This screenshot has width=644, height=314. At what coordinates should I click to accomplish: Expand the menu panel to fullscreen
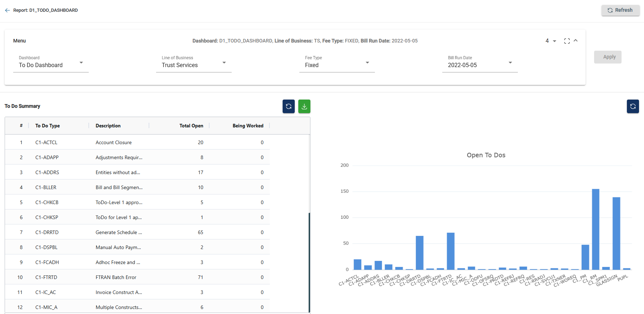(567, 41)
